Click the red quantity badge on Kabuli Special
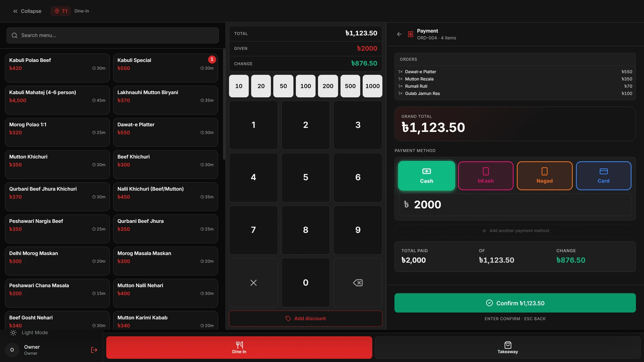Screen dimensions: 644x362 (x=212, y=60)
